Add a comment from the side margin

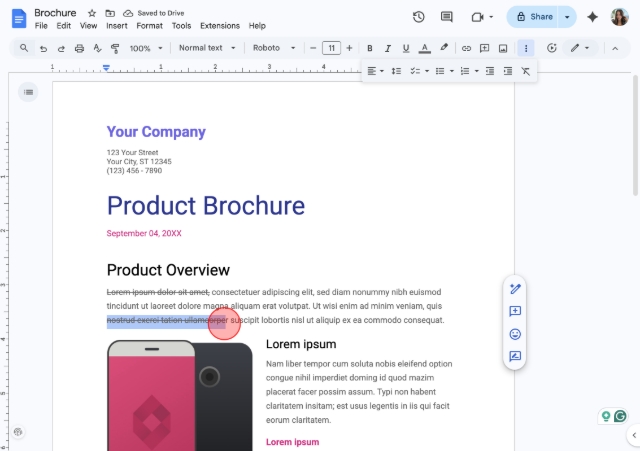point(515,311)
